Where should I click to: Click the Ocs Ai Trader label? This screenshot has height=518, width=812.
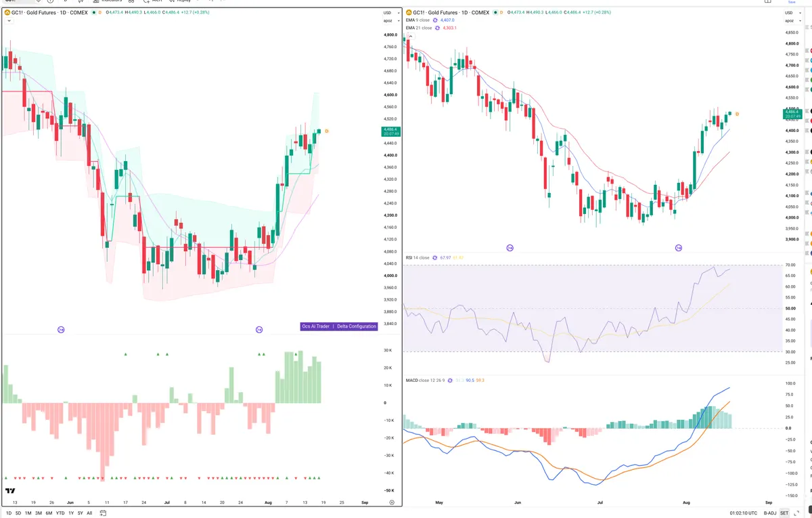coord(316,326)
